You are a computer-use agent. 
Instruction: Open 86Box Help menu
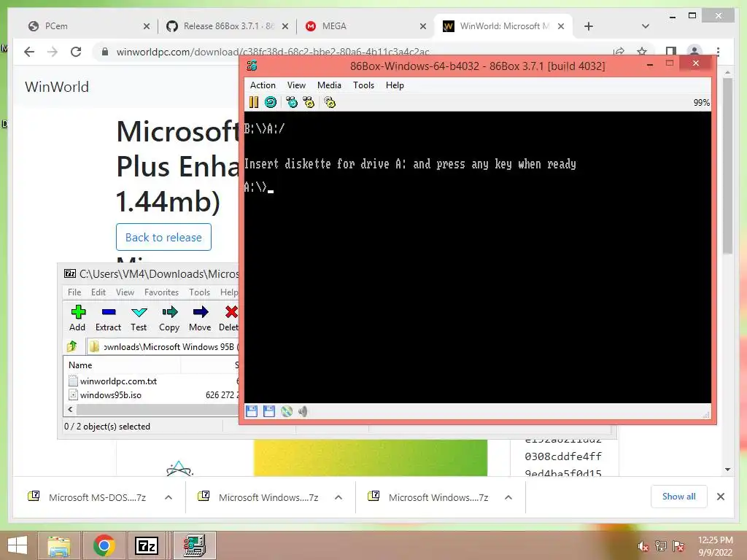(x=395, y=85)
